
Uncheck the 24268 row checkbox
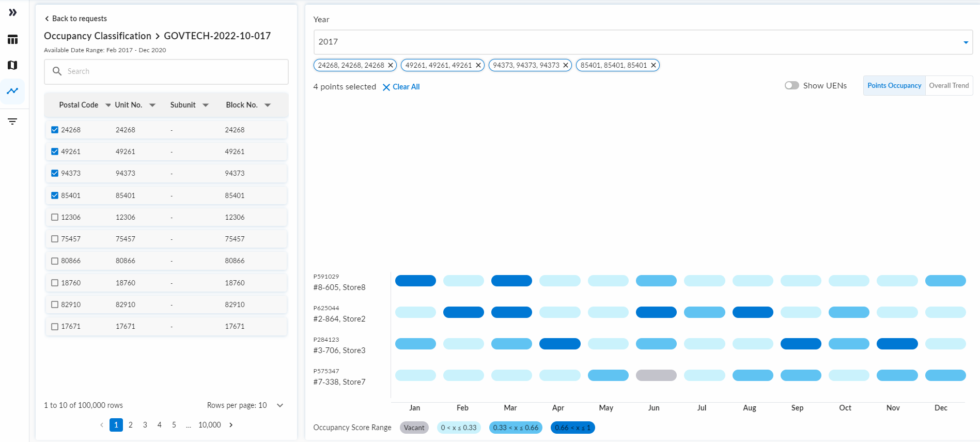[55, 130]
